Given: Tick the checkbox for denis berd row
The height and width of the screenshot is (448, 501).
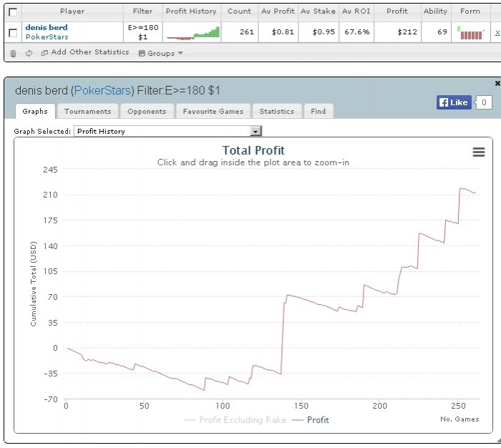Looking at the screenshot, I should pos(13,32).
